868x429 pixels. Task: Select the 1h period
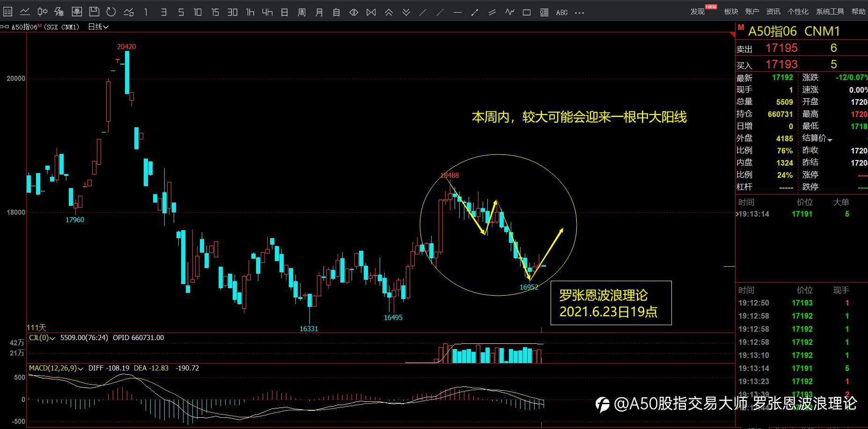pyautogui.click(x=250, y=12)
